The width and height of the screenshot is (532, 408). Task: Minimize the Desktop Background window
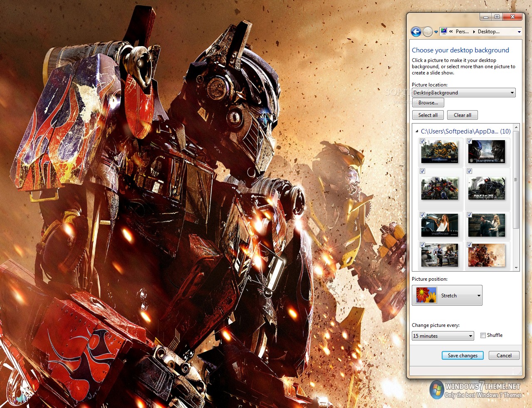click(x=485, y=17)
